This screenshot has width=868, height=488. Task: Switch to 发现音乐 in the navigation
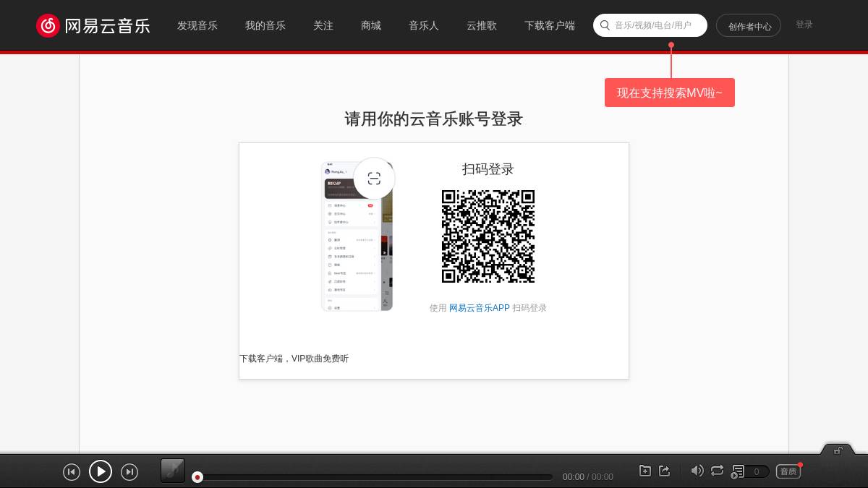tap(197, 25)
